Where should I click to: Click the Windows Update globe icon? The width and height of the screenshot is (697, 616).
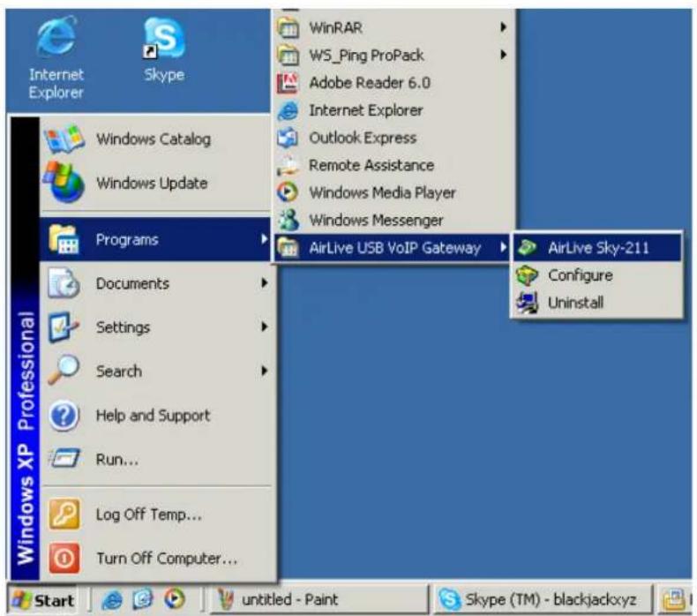click(x=64, y=183)
